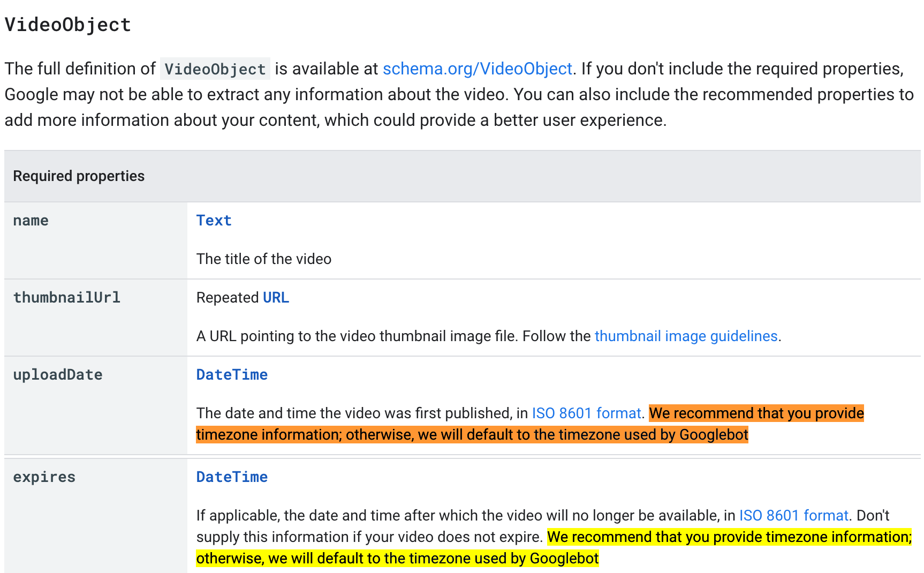Open ISO 8601 format link in expires description
This screenshot has width=924, height=573.
(793, 516)
